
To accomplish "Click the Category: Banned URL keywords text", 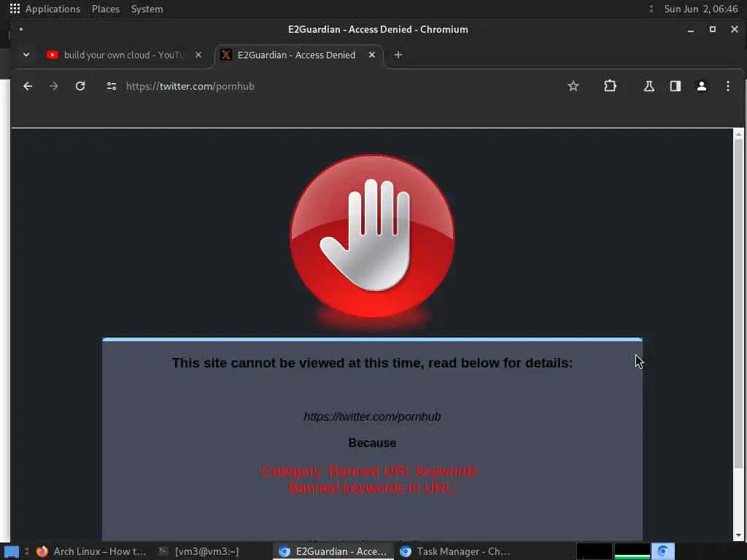I will (x=369, y=471).
